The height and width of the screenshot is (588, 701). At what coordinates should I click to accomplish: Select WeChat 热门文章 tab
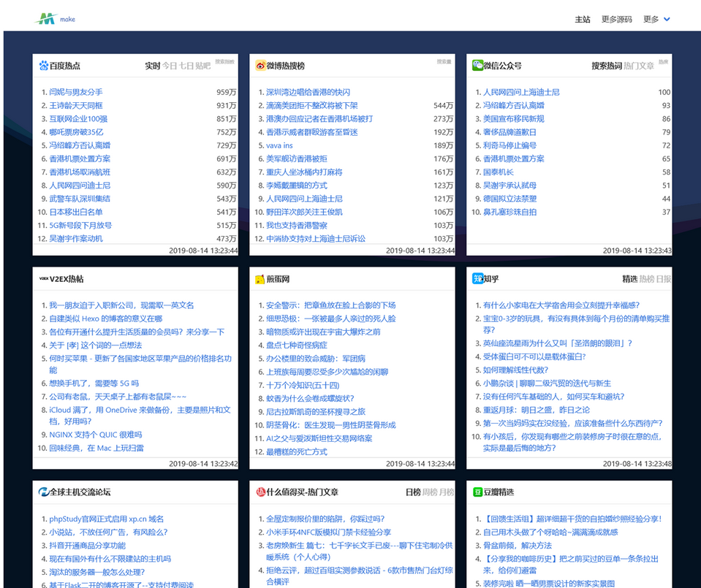pyautogui.click(x=638, y=66)
